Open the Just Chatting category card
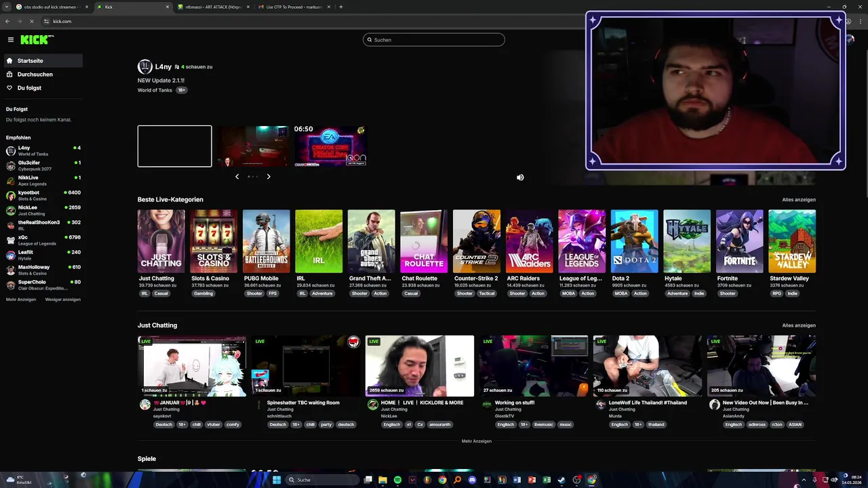 coord(161,241)
